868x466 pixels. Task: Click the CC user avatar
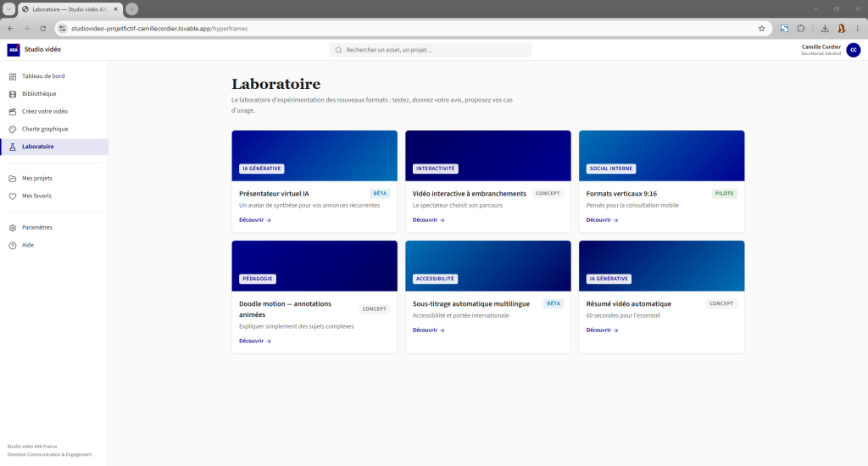(853, 50)
